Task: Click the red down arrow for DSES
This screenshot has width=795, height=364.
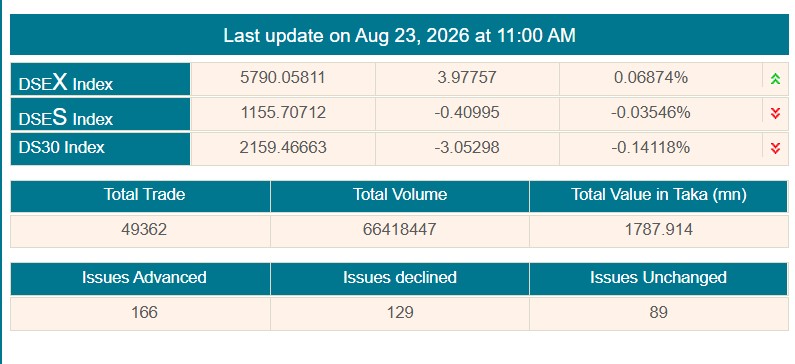Action: (775, 114)
